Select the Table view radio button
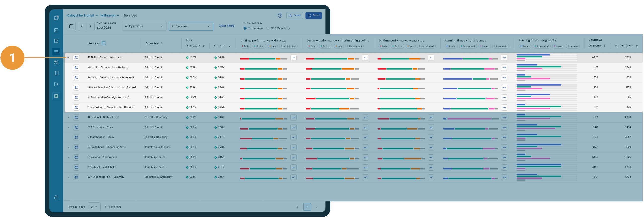Screen dimensions: 644x219 click(x=245, y=28)
